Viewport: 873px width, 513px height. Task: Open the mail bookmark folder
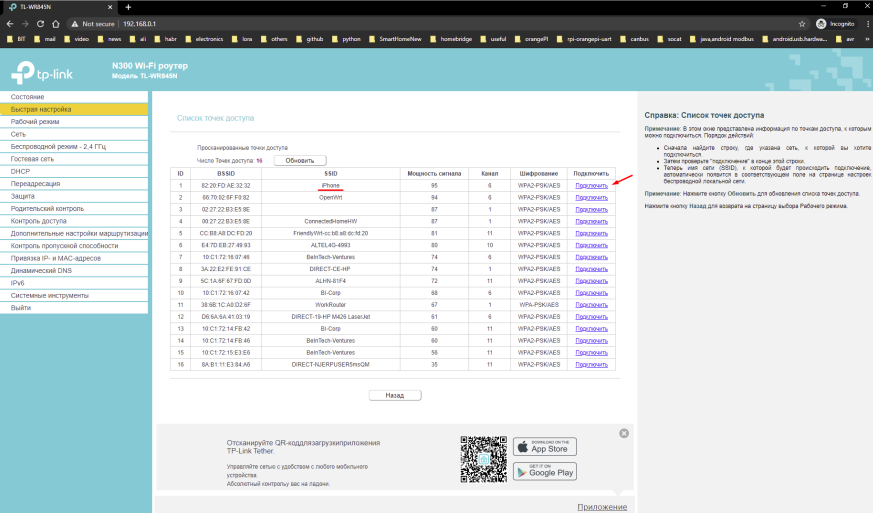pyautogui.click(x=45, y=39)
